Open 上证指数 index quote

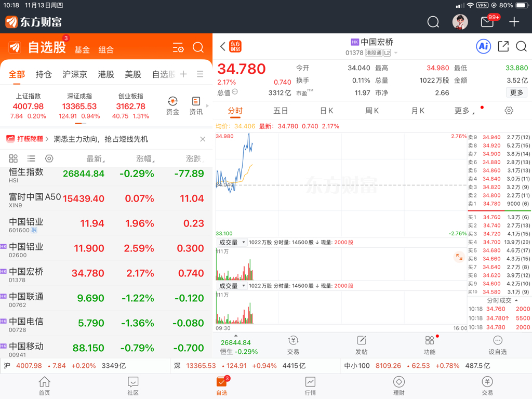click(28, 106)
